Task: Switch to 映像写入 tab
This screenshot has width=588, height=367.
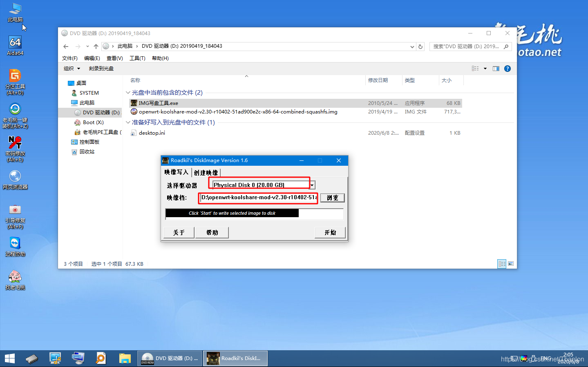Action: [177, 172]
